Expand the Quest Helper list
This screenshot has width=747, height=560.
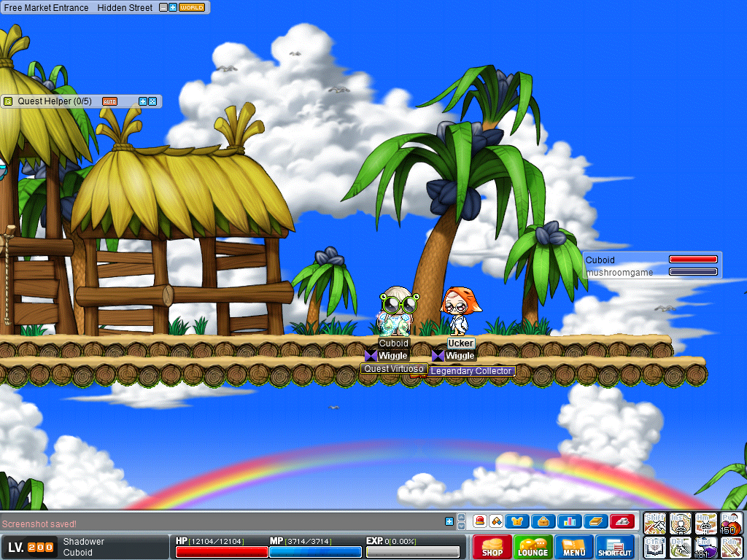pyautogui.click(x=143, y=101)
